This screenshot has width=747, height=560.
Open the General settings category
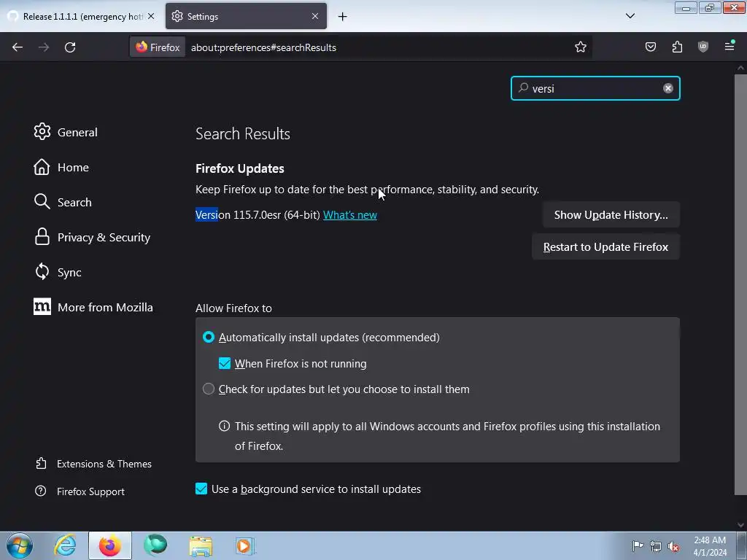[x=65, y=132]
